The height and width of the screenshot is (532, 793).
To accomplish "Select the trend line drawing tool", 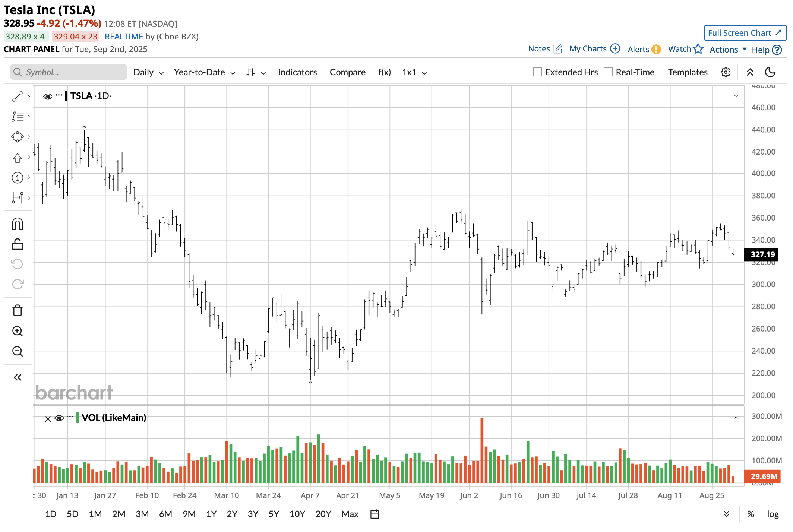I will [x=18, y=96].
